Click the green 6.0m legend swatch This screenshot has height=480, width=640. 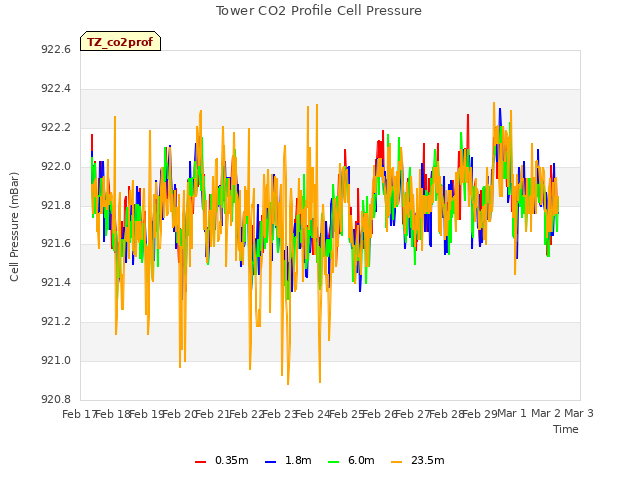tap(333, 462)
